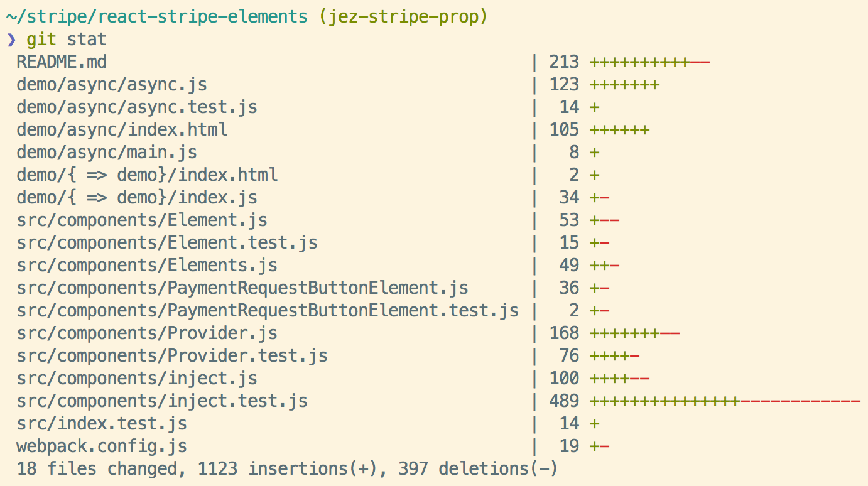This screenshot has height=486, width=868.
Task: Click the src/components/Element.js file name
Action: click(142, 220)
